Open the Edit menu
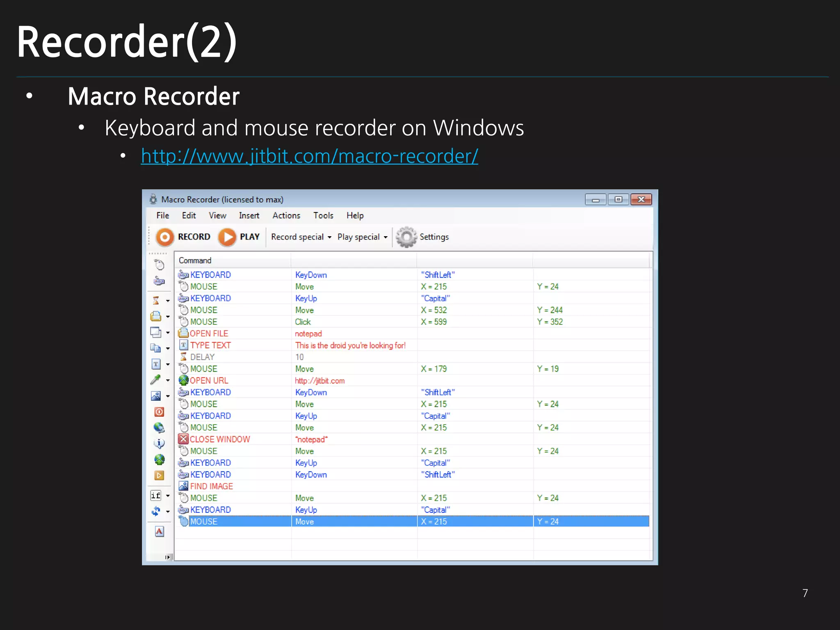This screenshot has width=840, height=630. (x=189, y=215)
